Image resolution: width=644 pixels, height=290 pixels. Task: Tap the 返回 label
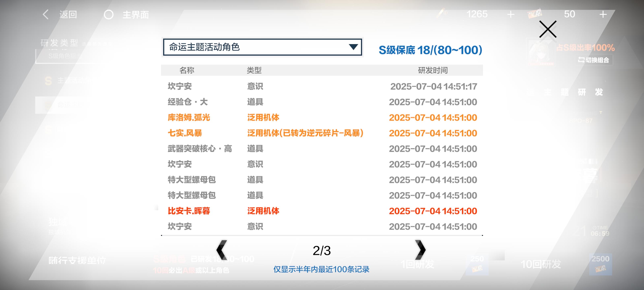[x=68, y=14]
